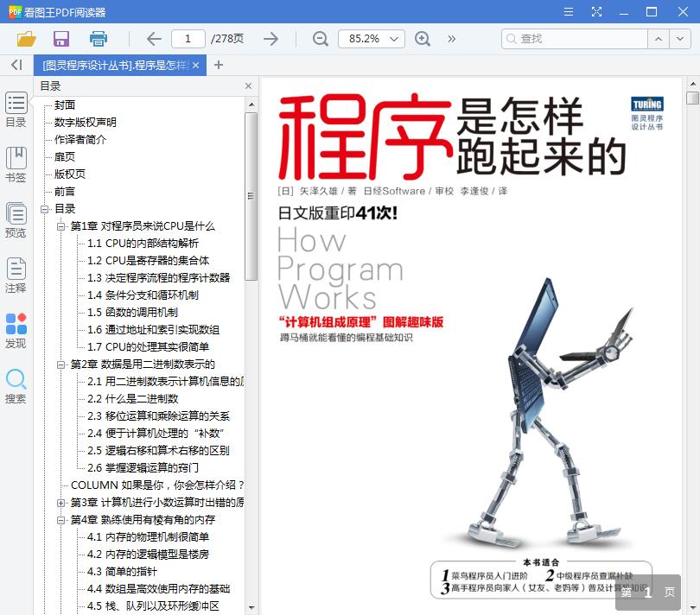
Task: Jump to 4.5 栈、队列以及环形缓冲区
Action: (x=153, y=606)
